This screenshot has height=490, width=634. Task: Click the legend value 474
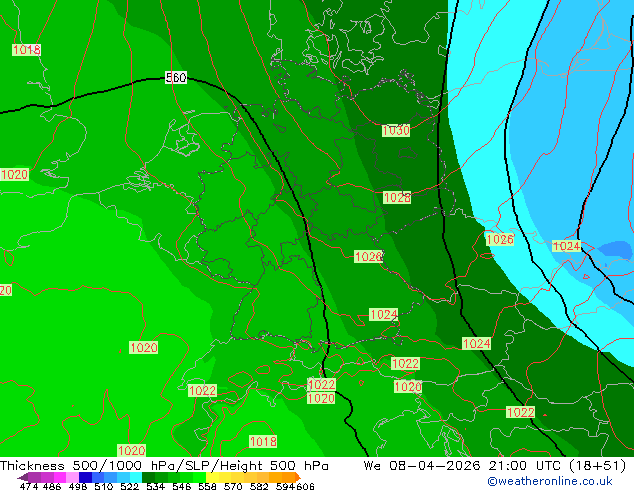pyautogui.click(x=29, y=486)
